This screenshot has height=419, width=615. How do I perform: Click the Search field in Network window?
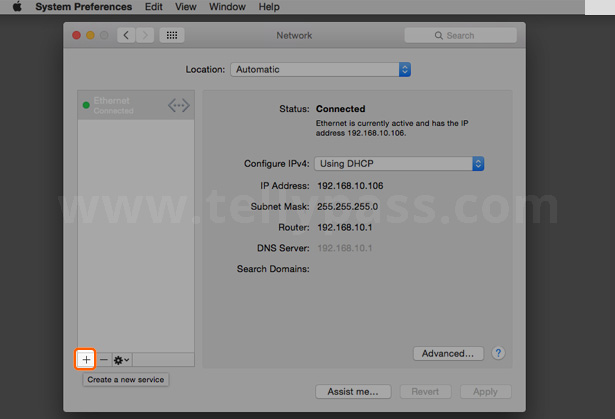tap(460, 35)
